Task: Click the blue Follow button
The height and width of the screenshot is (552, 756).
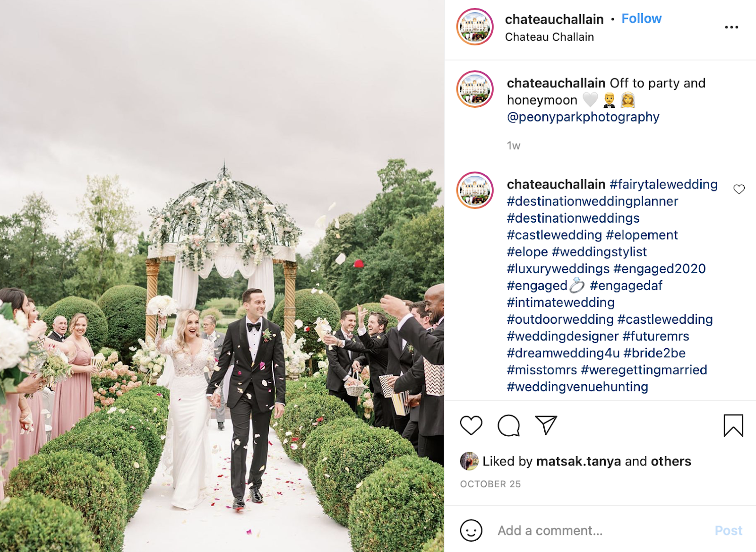Action: [641, 18]
